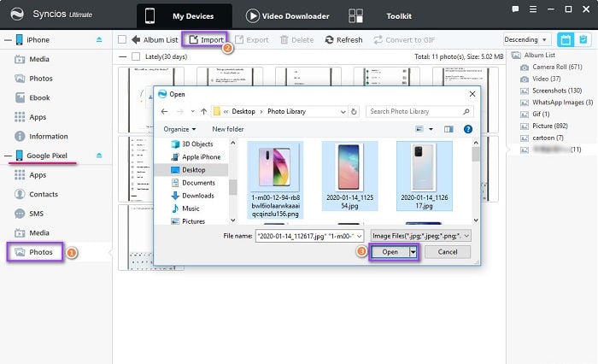Collapse the Google Pixel device tree
Image resolution: width=598 pixels, height=364 pixels.
click(8, 156)
